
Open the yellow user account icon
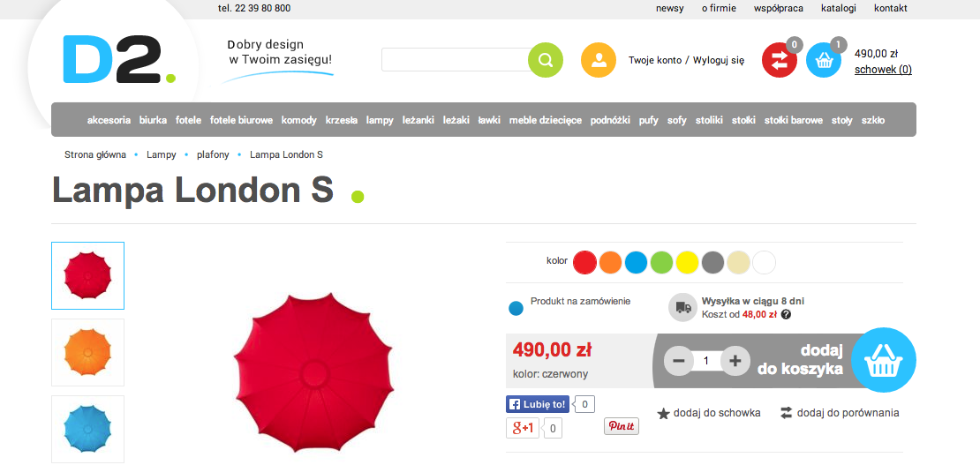tap(599, 60)
